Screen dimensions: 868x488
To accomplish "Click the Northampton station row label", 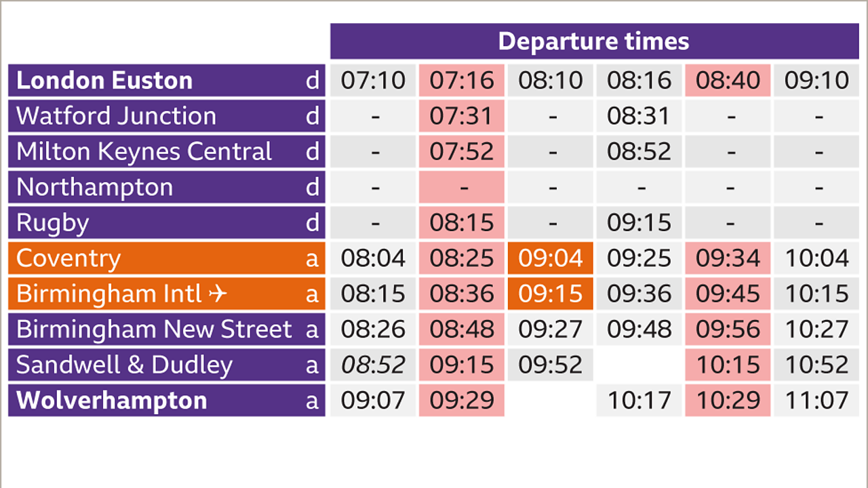I will coord(94,187).
